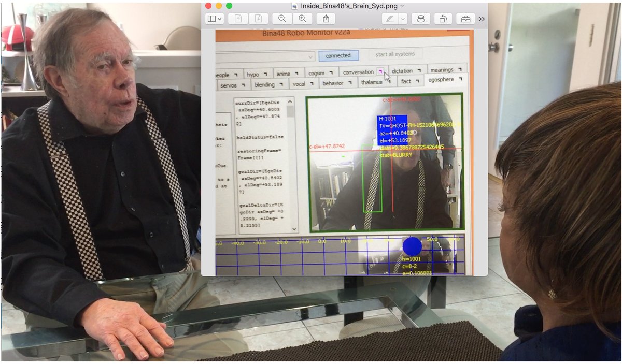The image size is (622, 364).
Task: Click the detach icon on egosphere tab
Action: click(x=460, y=79)
